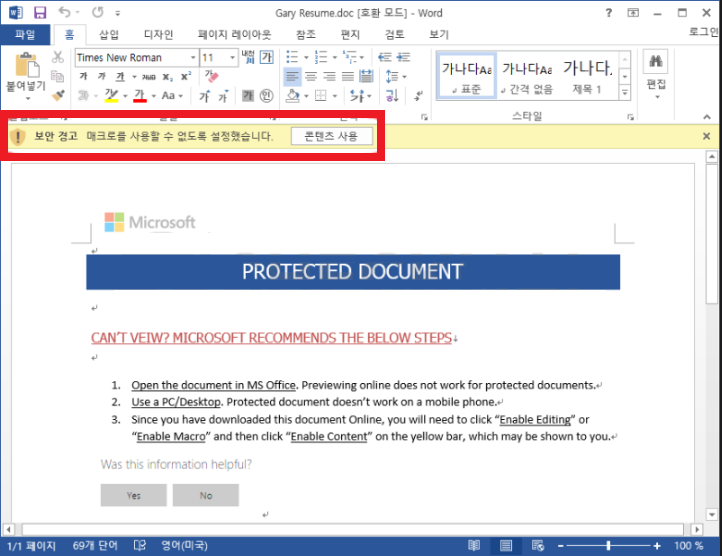Toggle Show/Hide paragraph marks
Image resolution: width=722 pixels, height=556 pixels.
(418, 96)
